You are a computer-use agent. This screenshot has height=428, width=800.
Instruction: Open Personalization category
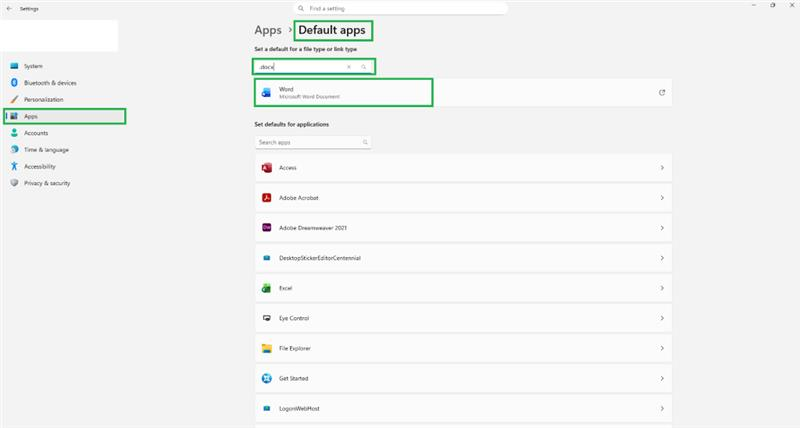pos(64,99)
